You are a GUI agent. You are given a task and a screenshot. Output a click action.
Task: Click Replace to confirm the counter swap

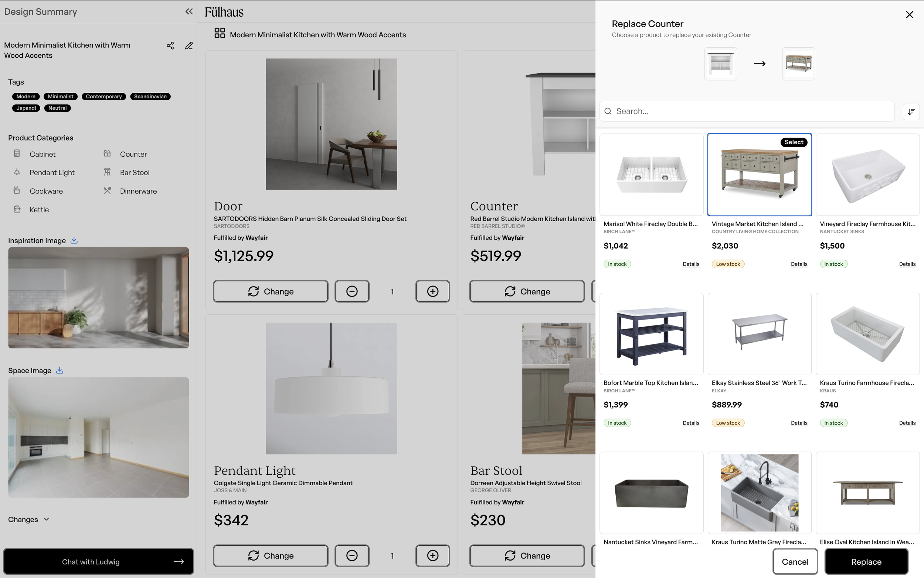866,561
